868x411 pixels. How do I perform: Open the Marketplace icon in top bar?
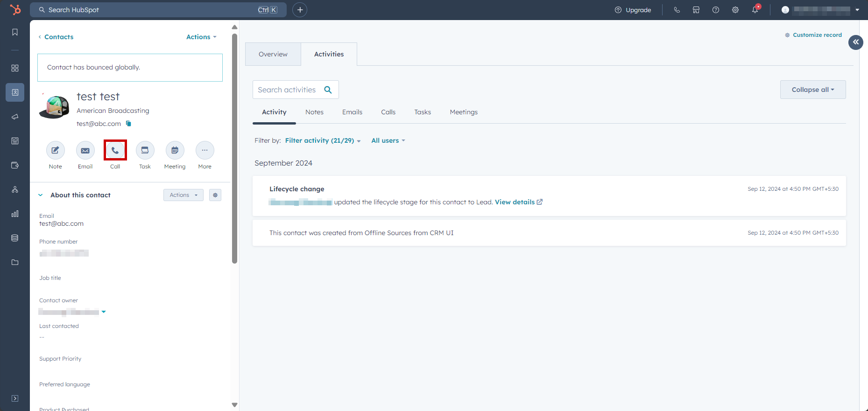click(696, 10)
